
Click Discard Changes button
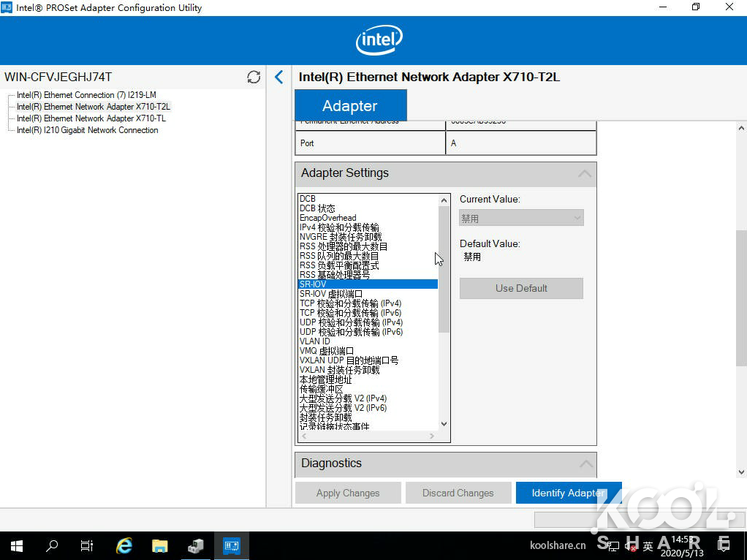pos(458,493)
